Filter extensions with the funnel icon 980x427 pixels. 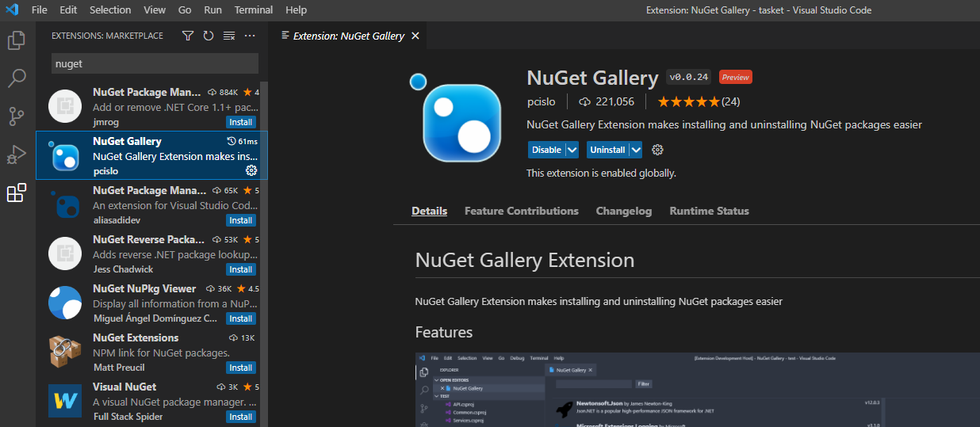[188, 36]
